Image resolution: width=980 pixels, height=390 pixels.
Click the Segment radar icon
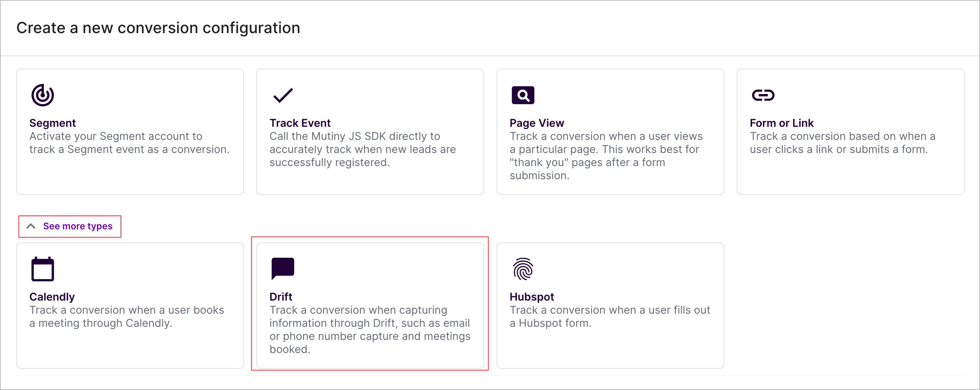click(43, 95)
